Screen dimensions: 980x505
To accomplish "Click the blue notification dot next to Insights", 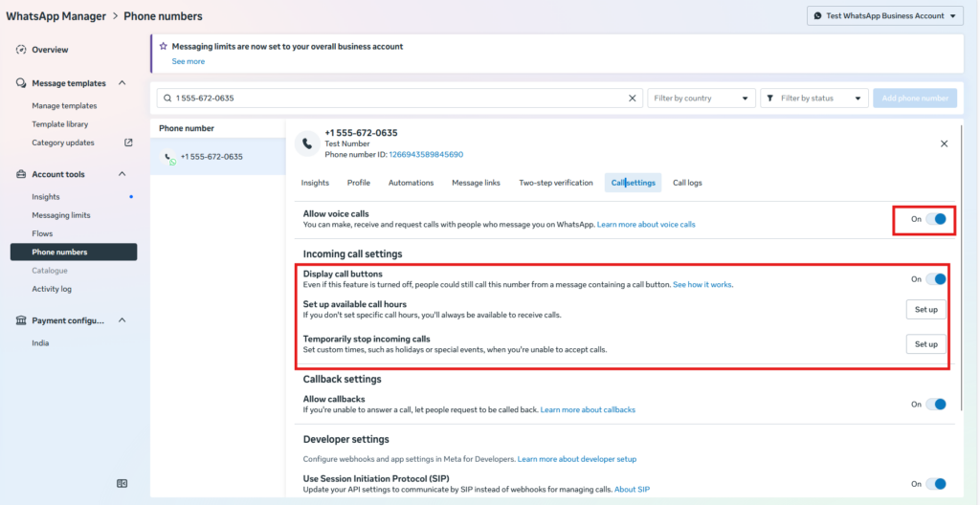I will (x=131, y=197).
